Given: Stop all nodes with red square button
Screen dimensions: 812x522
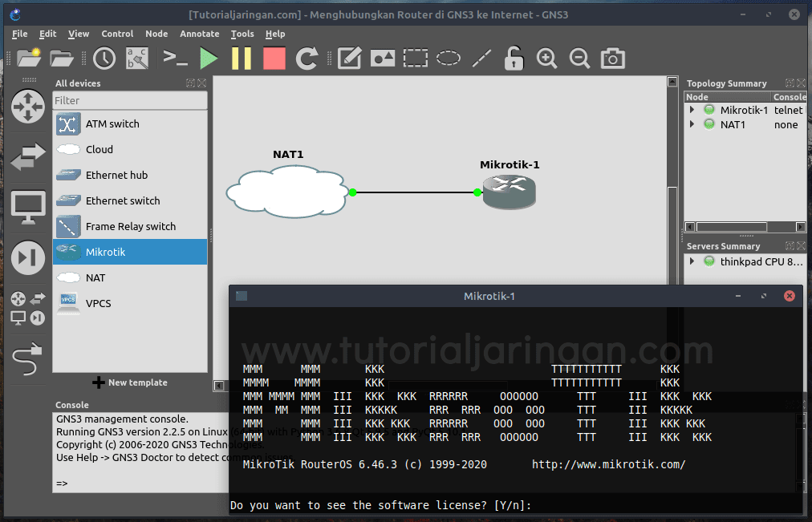Looking at the screenshot, I should (274, 58).
